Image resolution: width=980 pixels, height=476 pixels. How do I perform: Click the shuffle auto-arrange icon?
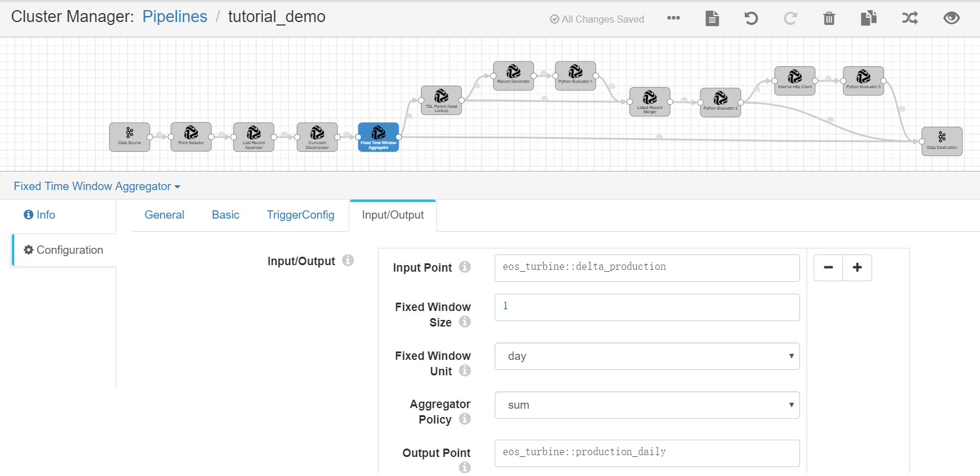coord(910,18)
